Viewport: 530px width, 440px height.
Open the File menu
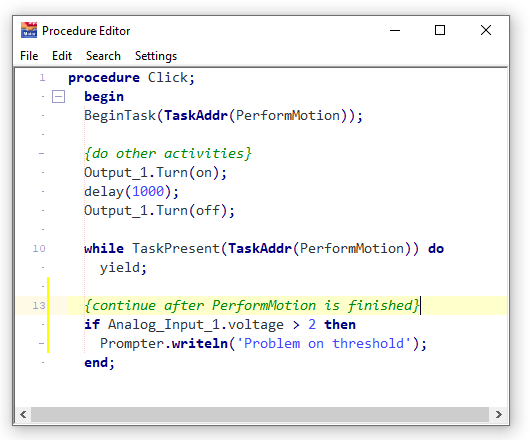[29, 56]
